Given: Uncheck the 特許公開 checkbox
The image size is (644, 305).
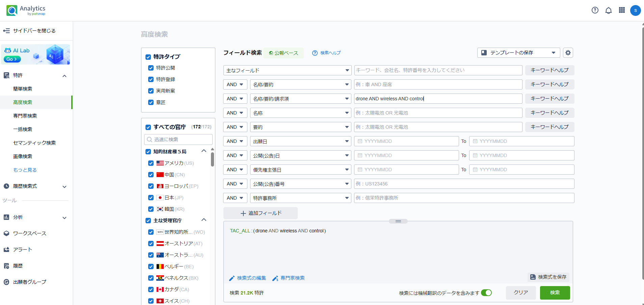Looking at the screenshot, I should point(151,68).
